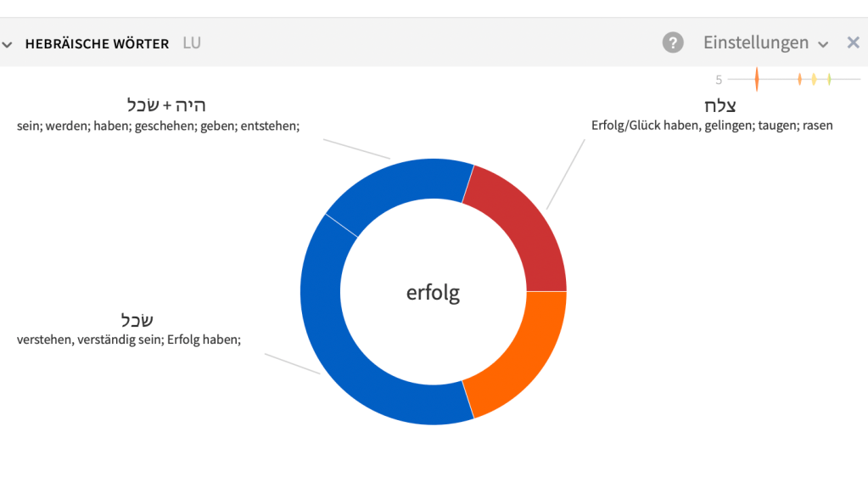Click the LU label in header
868x477 pixels.
coord(192,42)
